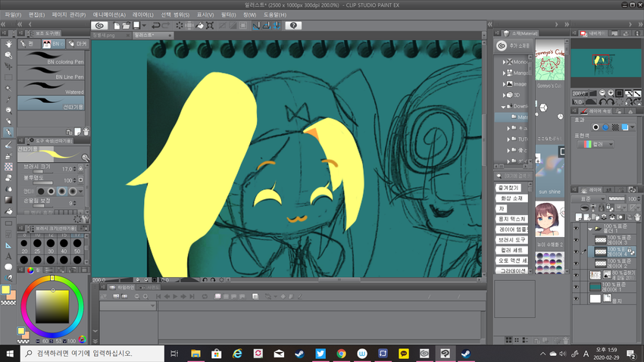Select the BN coloring Pen brush
The height and width of the screenshot is (362, 644).
pos(51,58)
